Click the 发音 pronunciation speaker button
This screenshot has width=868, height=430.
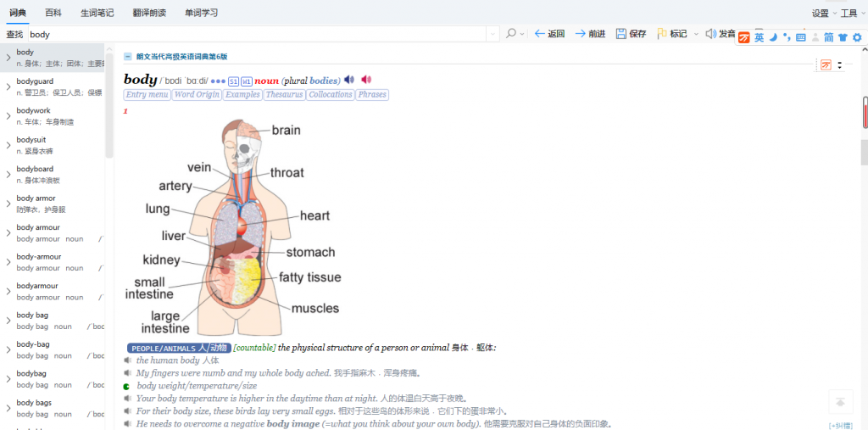tap(721, 34)
